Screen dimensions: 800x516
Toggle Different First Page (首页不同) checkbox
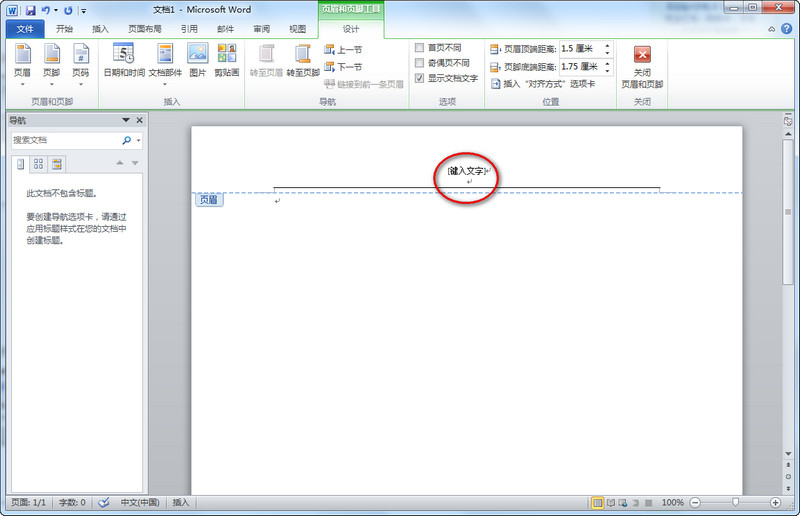click(x=419, y=47)
